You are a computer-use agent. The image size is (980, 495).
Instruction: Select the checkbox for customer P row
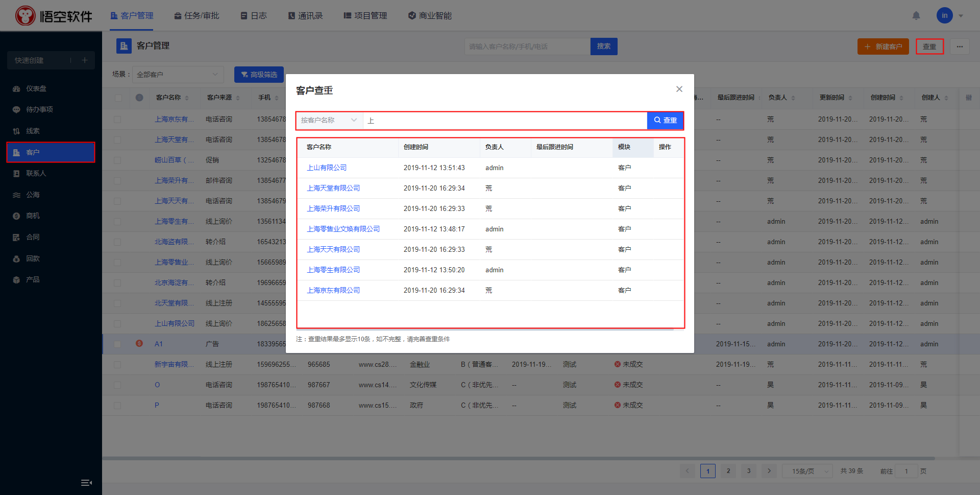coord(117,406)
